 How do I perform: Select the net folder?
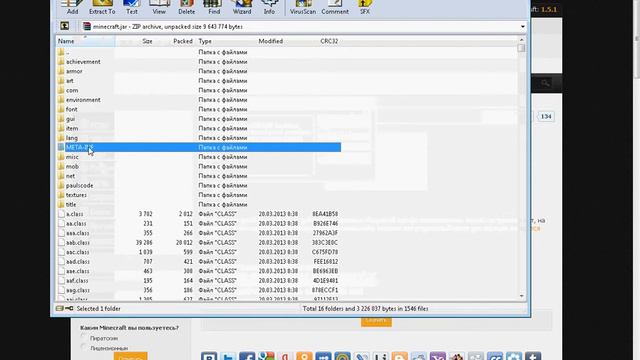point(199,176)
